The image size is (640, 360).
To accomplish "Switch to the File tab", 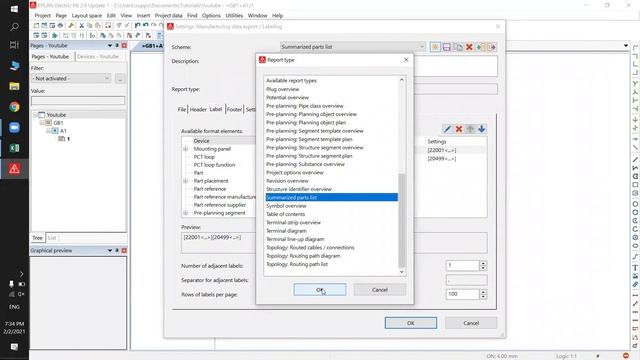I will (x=182, y=109).
